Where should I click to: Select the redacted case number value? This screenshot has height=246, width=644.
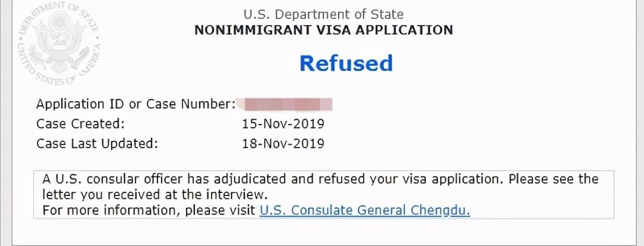pyautogui.click(x=285, y=105)
